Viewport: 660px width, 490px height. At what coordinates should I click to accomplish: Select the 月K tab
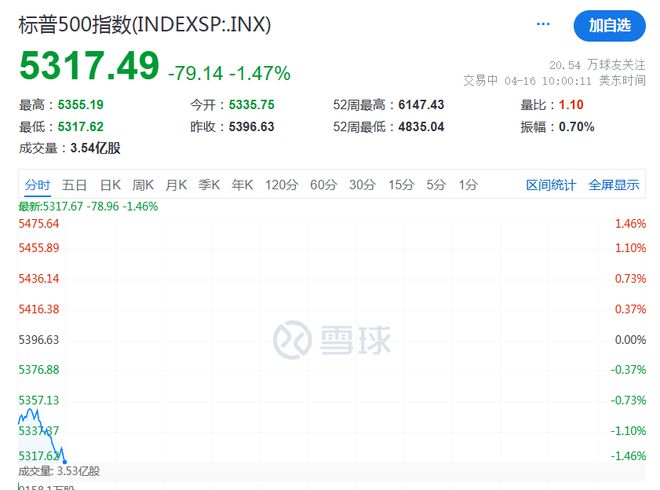(176, 185)
